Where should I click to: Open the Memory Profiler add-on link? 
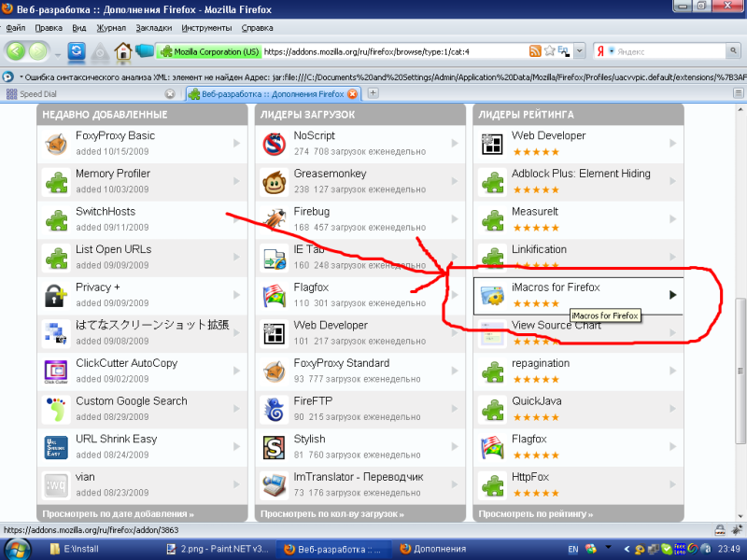coord(113,174)
